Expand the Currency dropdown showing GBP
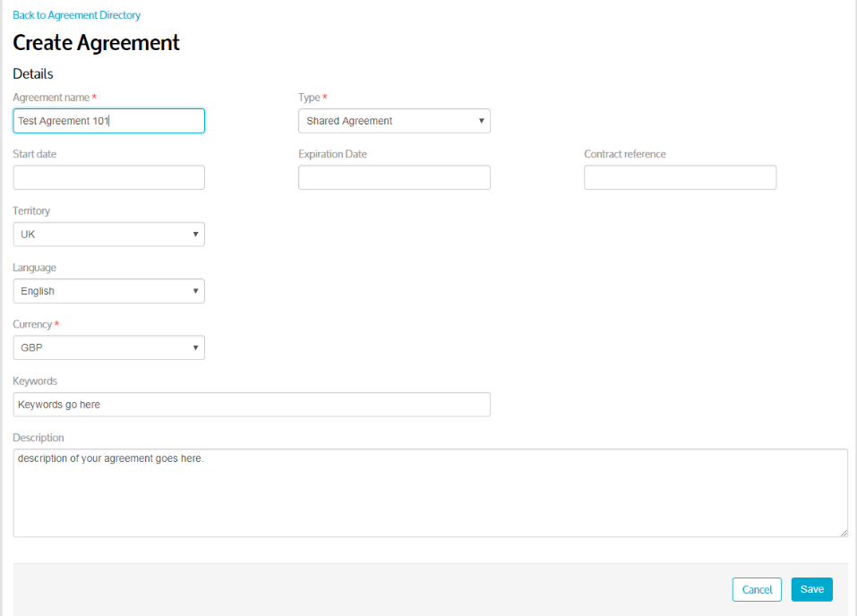Viewport: 857px width, 616px height. coord(108,347)
